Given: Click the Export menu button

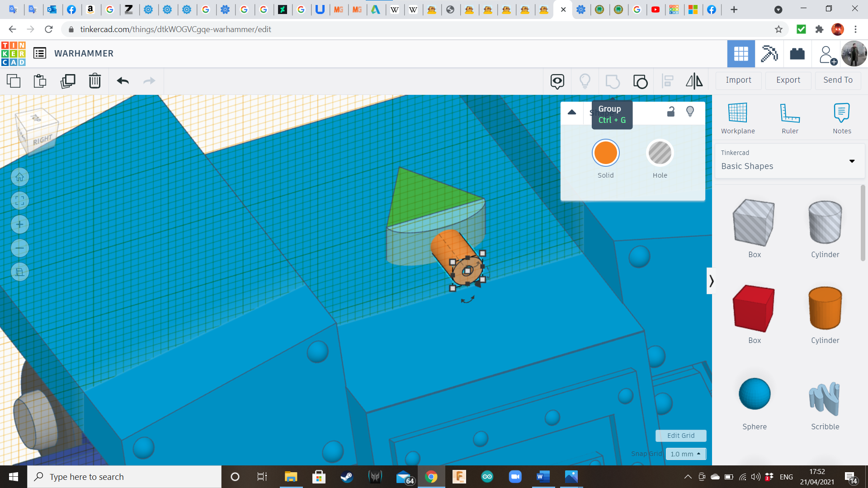Looking at the screenshot, I should (x=788, y=80).
